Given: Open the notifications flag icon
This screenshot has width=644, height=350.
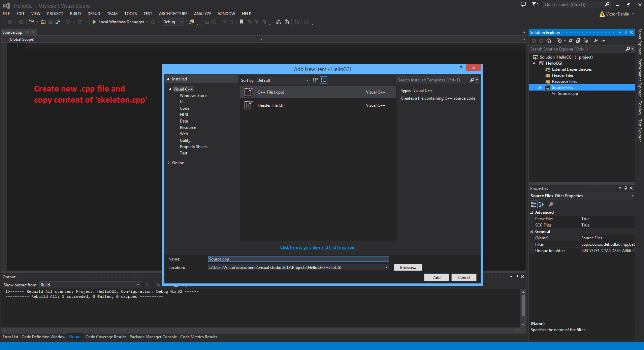Looking at the screenshot, I should coord(534,4).
